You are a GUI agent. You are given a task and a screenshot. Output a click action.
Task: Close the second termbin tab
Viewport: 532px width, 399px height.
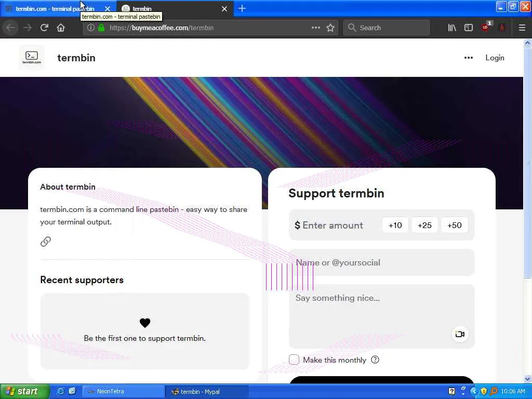[224, 8]
